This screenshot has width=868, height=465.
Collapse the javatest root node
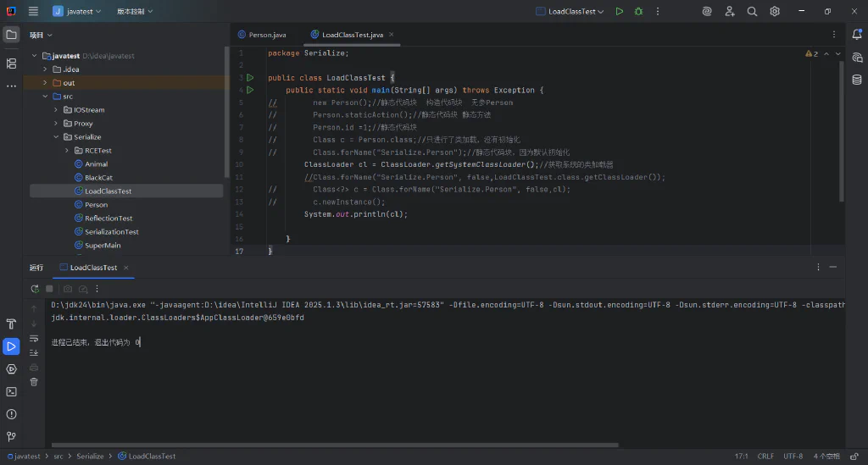click(34, 56)
